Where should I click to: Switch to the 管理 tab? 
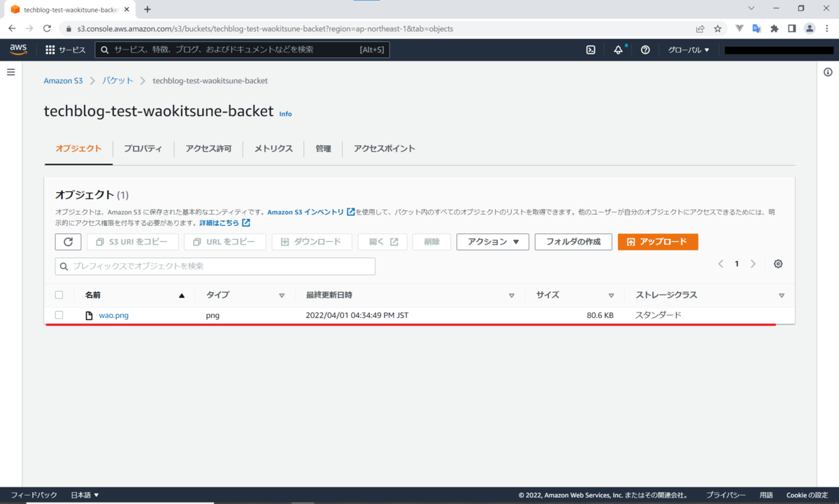(323, 148)
